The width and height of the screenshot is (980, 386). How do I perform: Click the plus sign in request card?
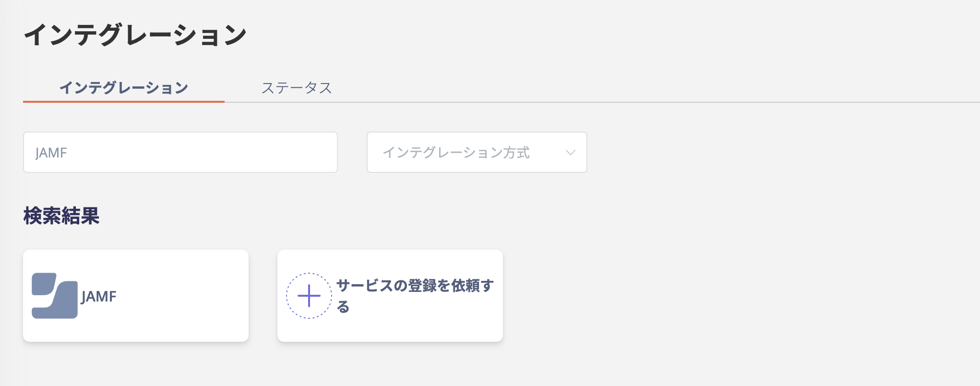point(309,296)
